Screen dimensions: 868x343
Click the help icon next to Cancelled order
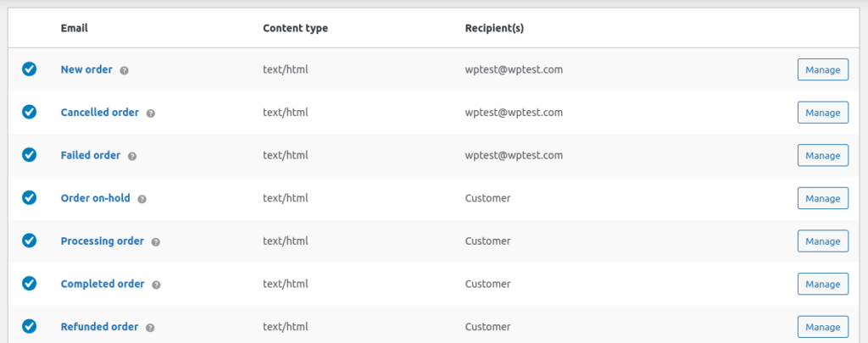pos(151,113)
